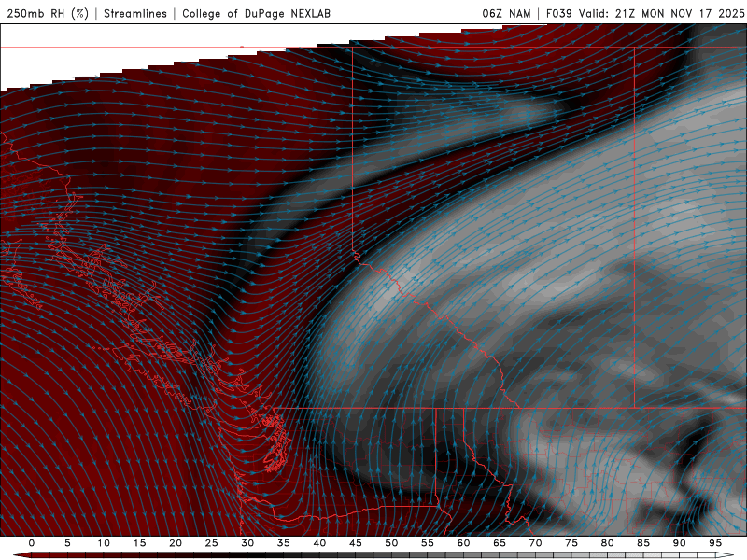This screenshot has width=747, height=560.
Task: Click the "85" value on color scale
Action: click(643, 543)
